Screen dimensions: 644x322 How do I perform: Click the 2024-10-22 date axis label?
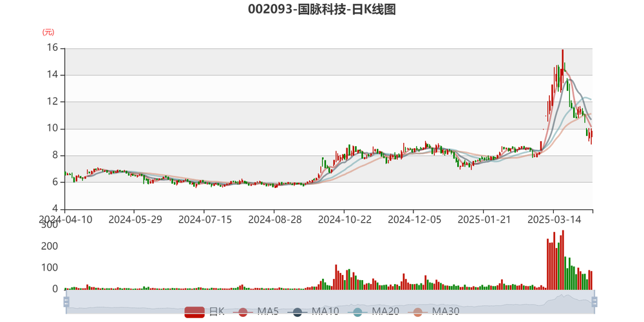pyautogui.click(x=345, y=220)
